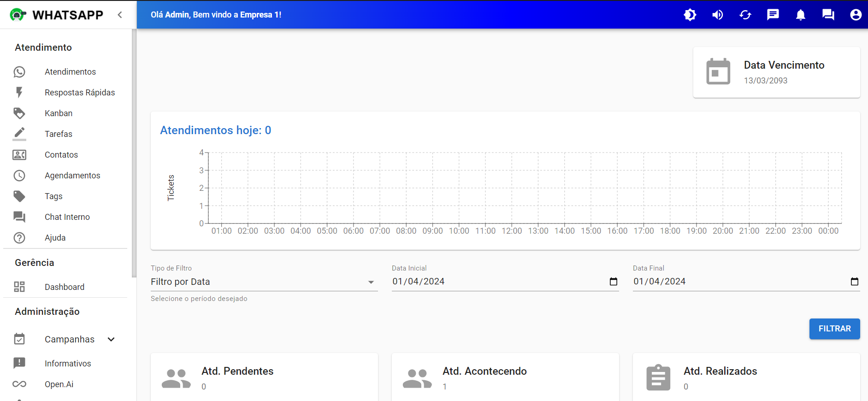Expand the Campanhas submenu
The width and height of the screenshot is (868, 401).
[x=111, y=339]
